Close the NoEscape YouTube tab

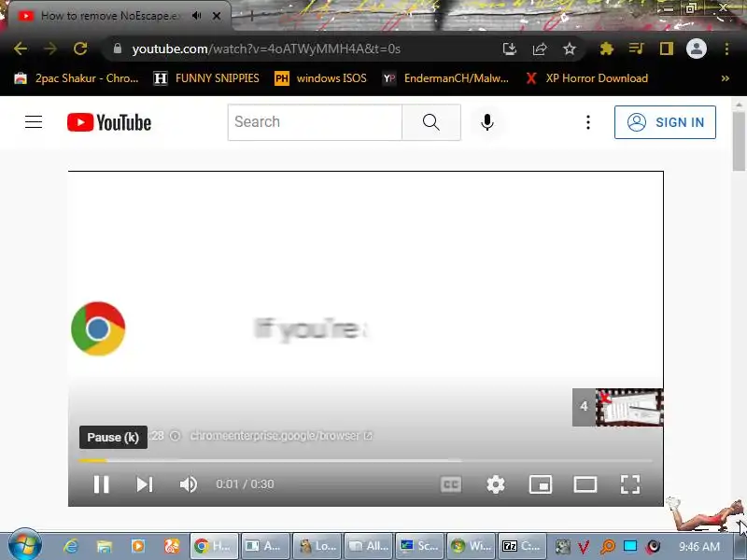pyautogui.click(x=217, y=16)
